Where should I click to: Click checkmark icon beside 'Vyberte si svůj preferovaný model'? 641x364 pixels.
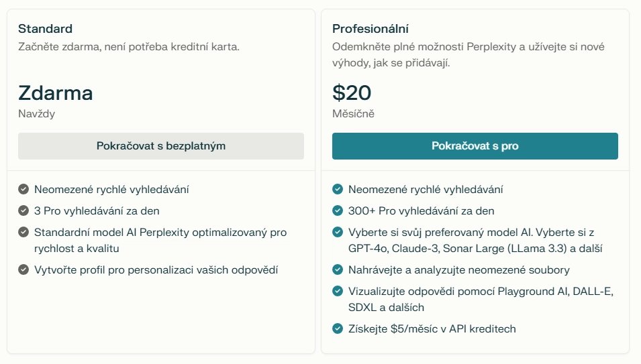pyautogui.click(x=338, y=232)
